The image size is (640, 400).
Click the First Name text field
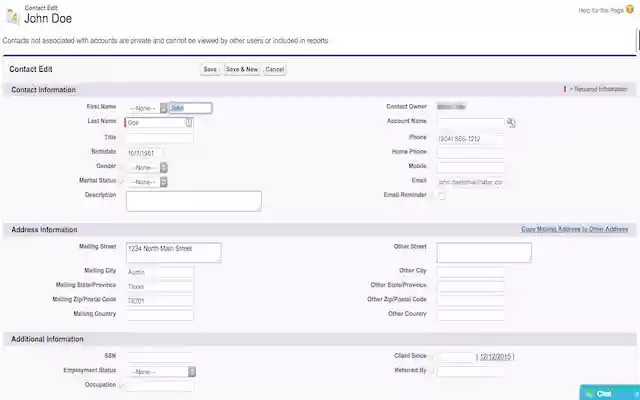point(191,108)
